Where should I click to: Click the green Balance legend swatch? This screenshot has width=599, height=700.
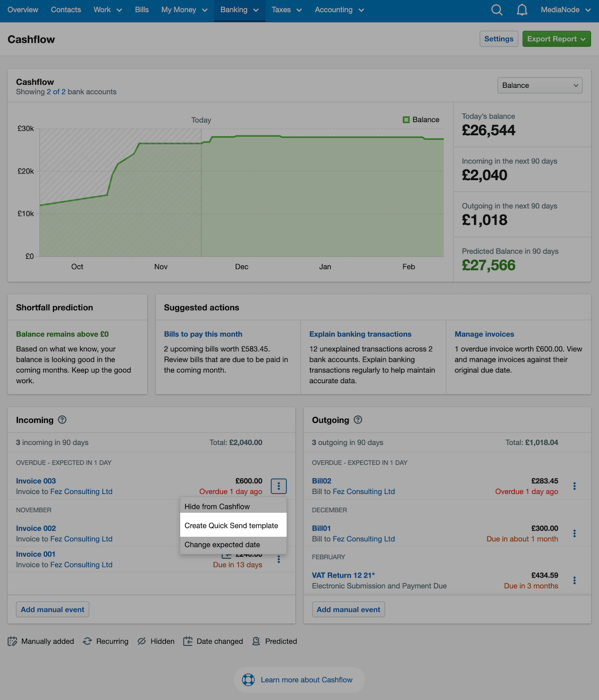click(406, 120)
